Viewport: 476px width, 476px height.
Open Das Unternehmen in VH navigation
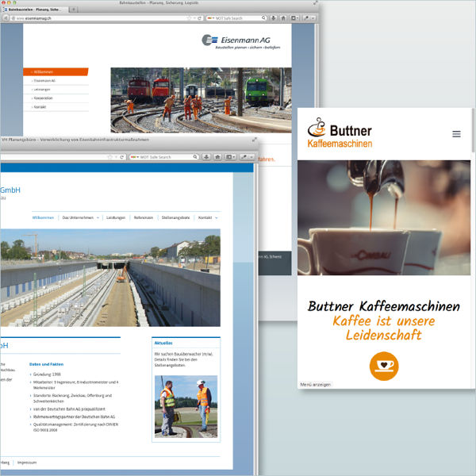(78, 217)
